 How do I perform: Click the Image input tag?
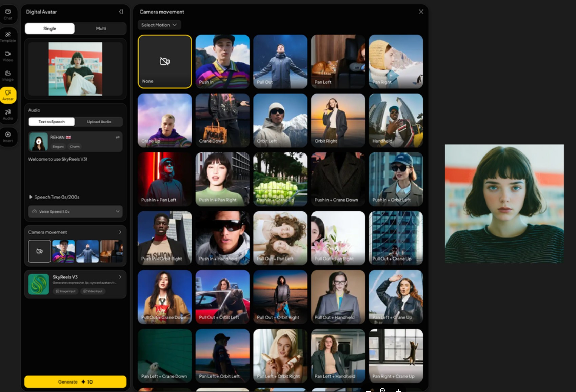coord(65,291)
